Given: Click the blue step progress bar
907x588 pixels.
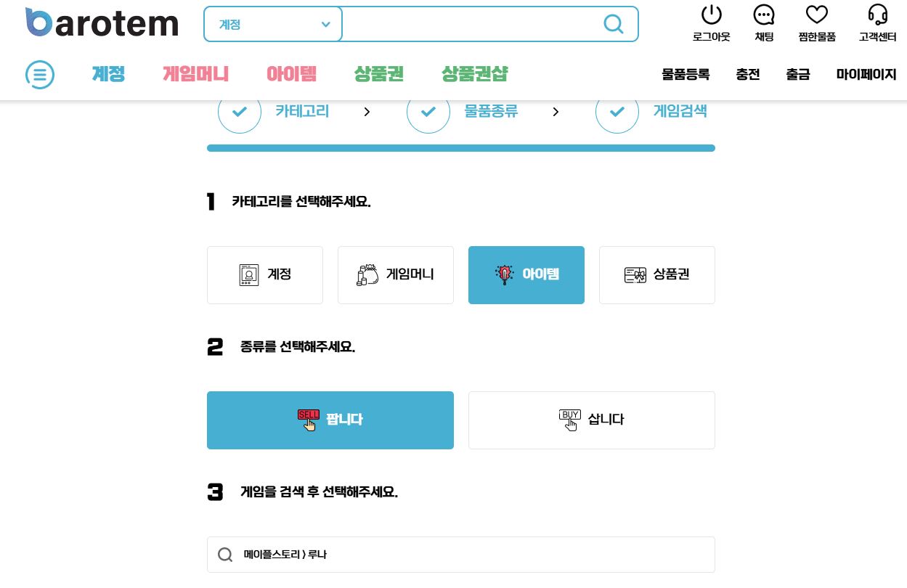Looking at the screenshot, I should click(460, 148).
